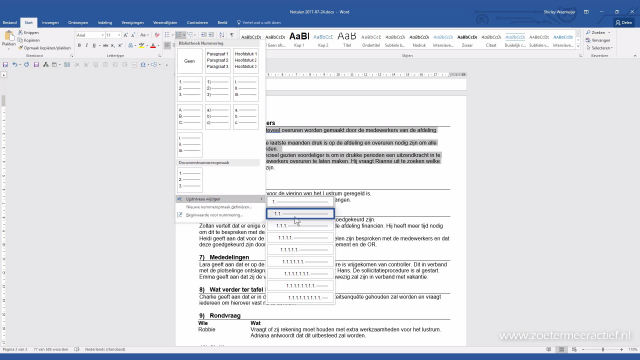
Task: Open the numbering list dropdown arrow
Action: 184,35
